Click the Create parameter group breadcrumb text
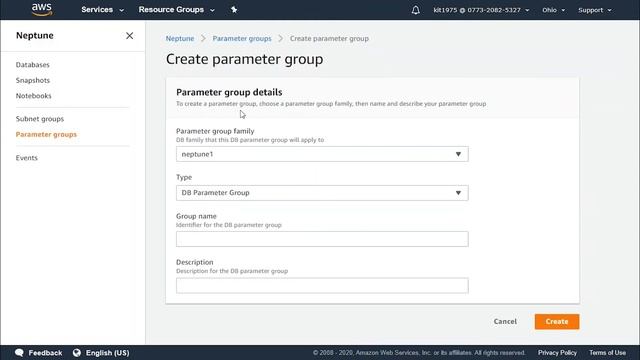Viewport: 640px width, 360px height. pyautogui.click(x=329, y=38)
